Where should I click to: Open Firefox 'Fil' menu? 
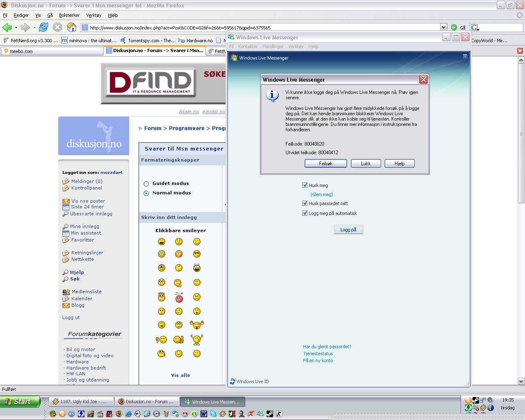point(5,15)
